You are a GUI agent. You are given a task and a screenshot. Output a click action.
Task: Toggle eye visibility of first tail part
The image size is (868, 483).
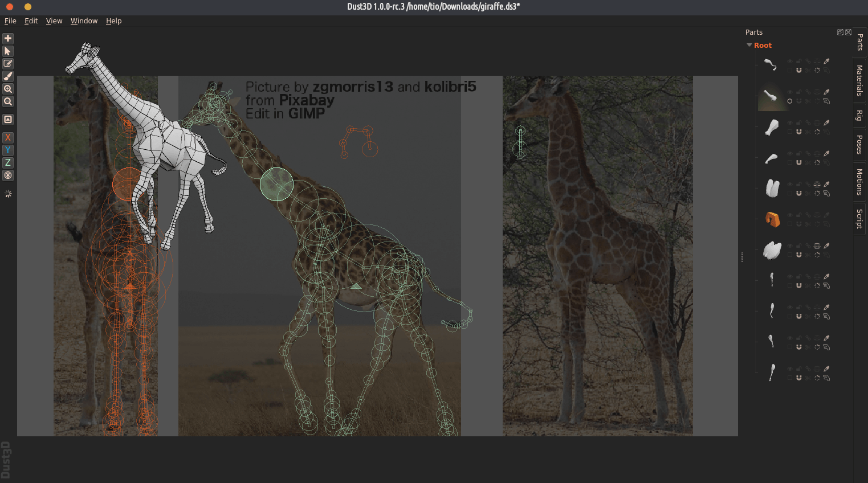click(x=790, y=62)
